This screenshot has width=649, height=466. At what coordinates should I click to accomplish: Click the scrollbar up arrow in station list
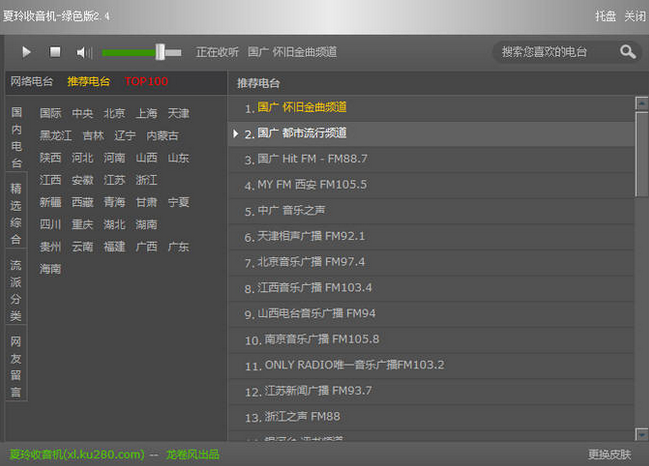pos(642,103)
